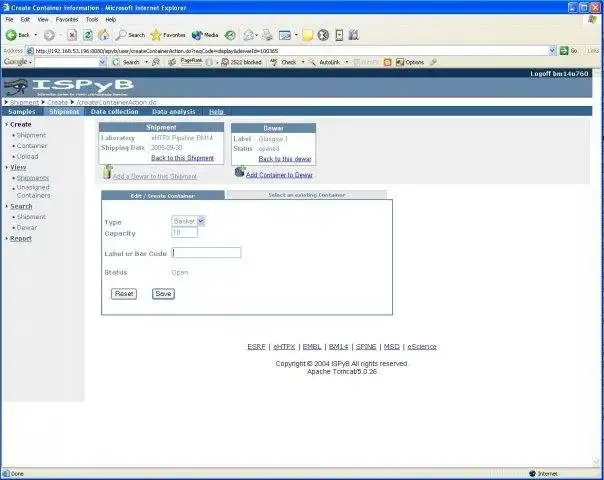This screenshot has height=480, width=604.
Task: Open the address bar dropdown arrow
Action: pos(552,51)
